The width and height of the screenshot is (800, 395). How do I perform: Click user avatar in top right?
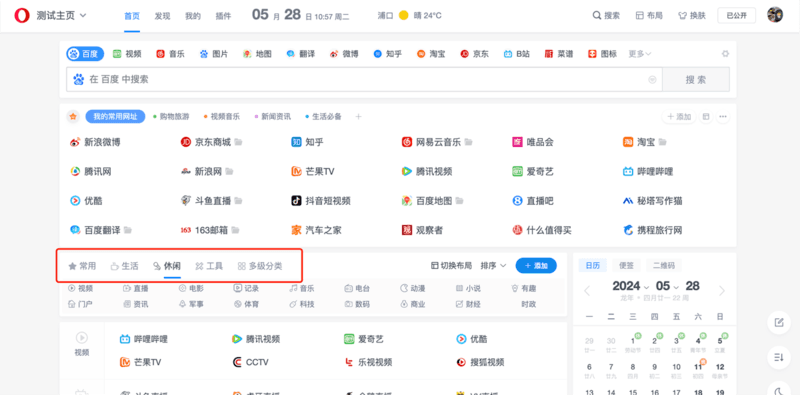775,15
